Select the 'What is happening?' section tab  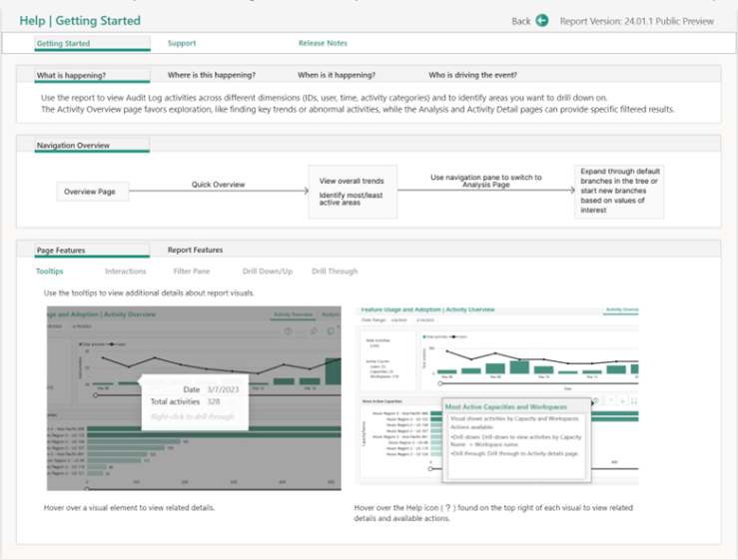pos(71,75)
